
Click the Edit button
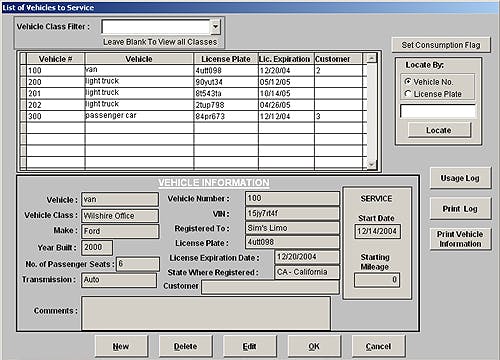tap(250, 347)
